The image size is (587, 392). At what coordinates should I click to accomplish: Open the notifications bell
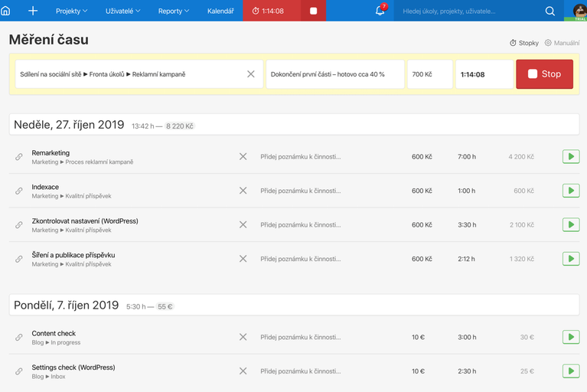pyautogui.click(x=380, y=11)
